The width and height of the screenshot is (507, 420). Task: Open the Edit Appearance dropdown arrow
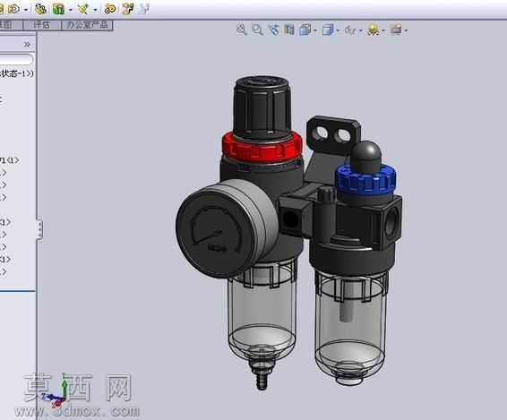383,30
